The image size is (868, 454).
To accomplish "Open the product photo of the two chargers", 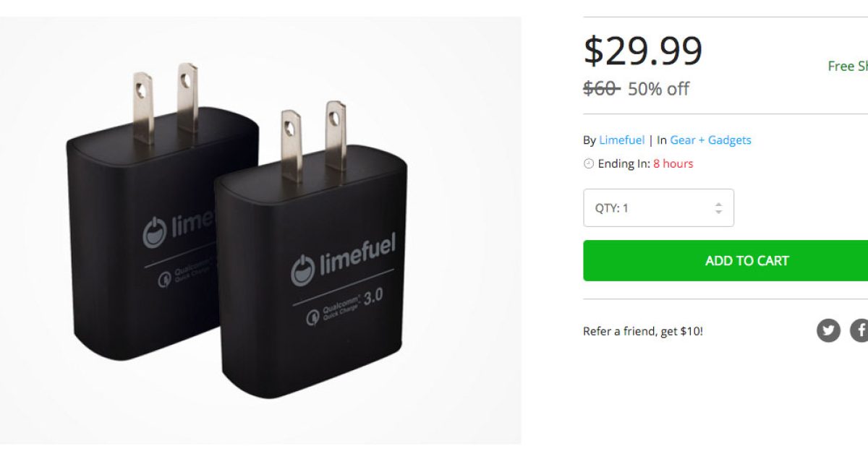I will pos(260,230).
